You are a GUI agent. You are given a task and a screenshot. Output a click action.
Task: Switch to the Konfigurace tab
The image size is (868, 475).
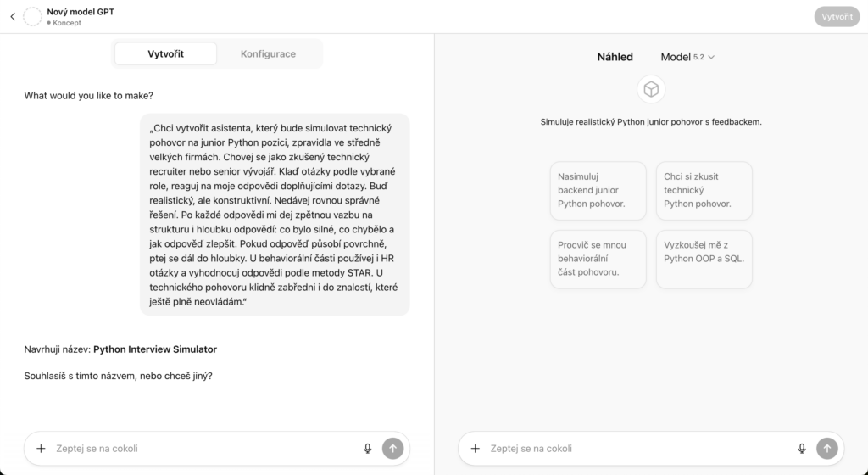click(268, 53)
